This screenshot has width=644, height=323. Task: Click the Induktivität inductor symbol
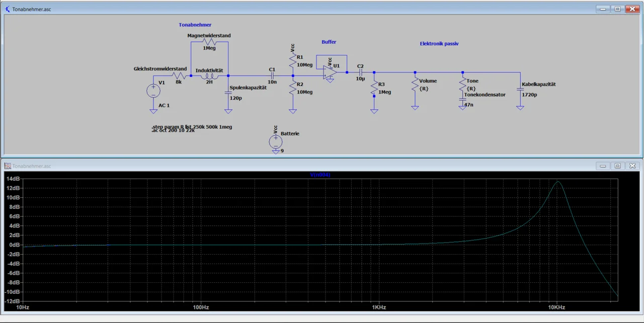click(209, 76)
